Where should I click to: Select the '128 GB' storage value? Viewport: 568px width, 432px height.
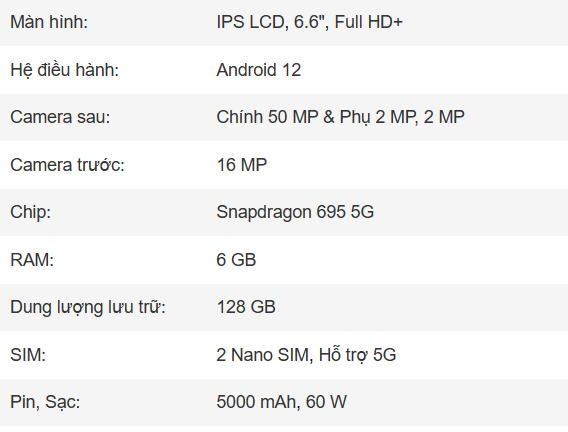click(246, 307)
